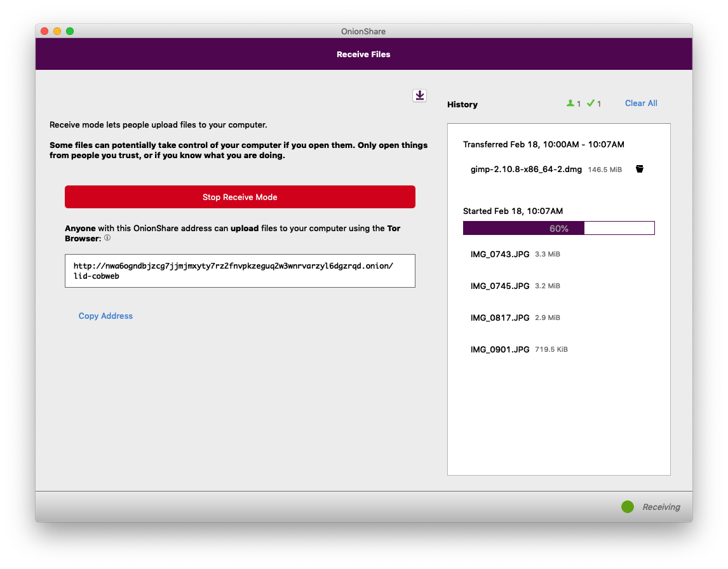Image resolution: width=728 pixels, height=569 pixels.
Task: Toggle the history panel download icon
Action: (x=419, y=95)
